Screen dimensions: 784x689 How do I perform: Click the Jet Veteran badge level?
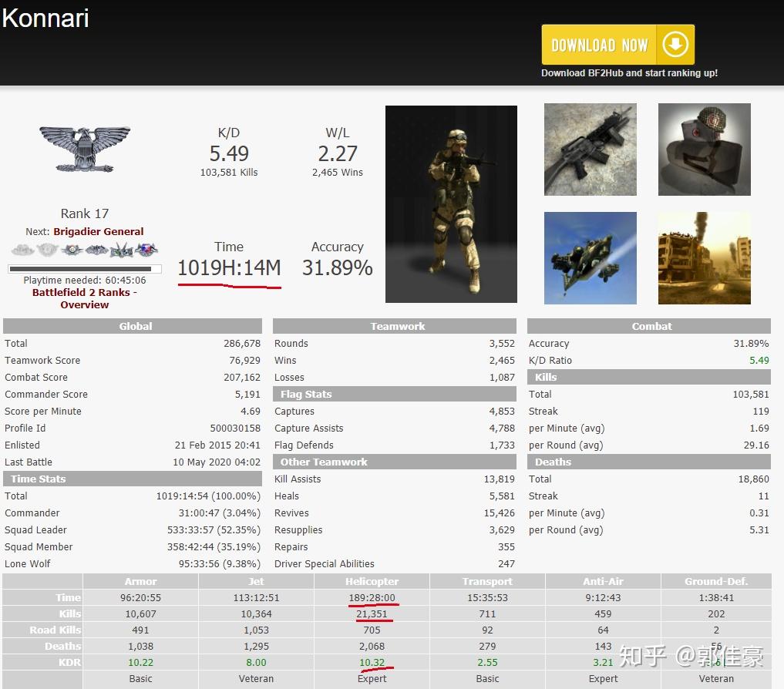(x=256, y=678)
